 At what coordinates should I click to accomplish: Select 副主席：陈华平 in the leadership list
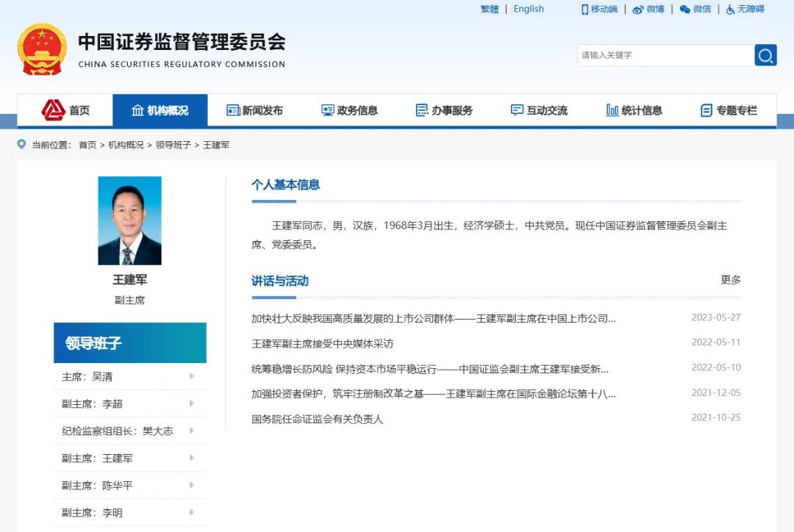(129, 486)
